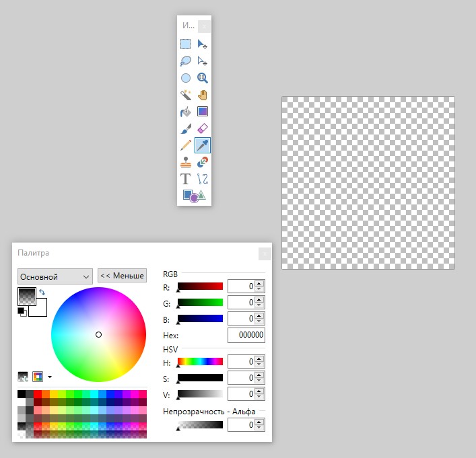Click on the transparent checkerboard canvas

tap(368, 182)
